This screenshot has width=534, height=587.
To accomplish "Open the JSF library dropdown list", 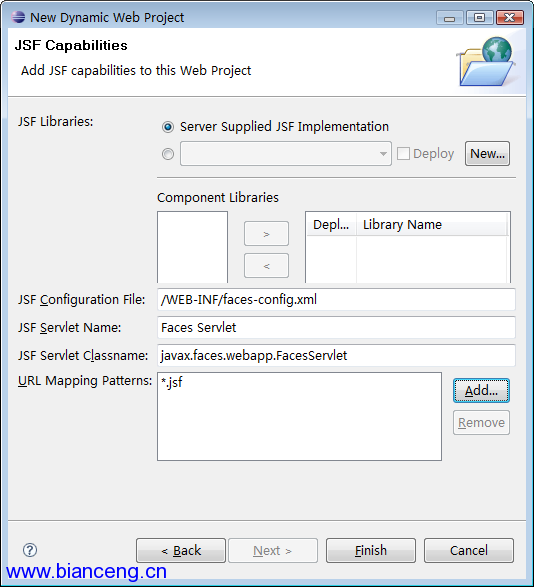I will point(286,153).
